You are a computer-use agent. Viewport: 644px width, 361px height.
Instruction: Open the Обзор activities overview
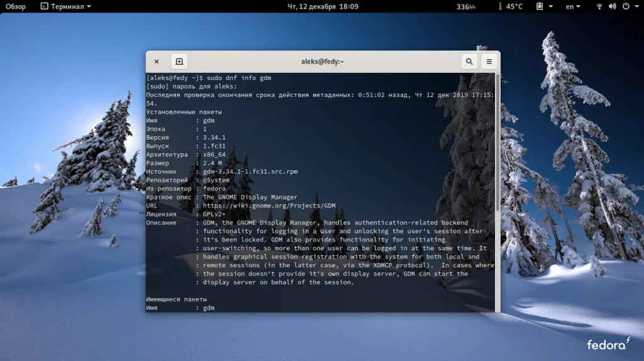pos(16,6)
